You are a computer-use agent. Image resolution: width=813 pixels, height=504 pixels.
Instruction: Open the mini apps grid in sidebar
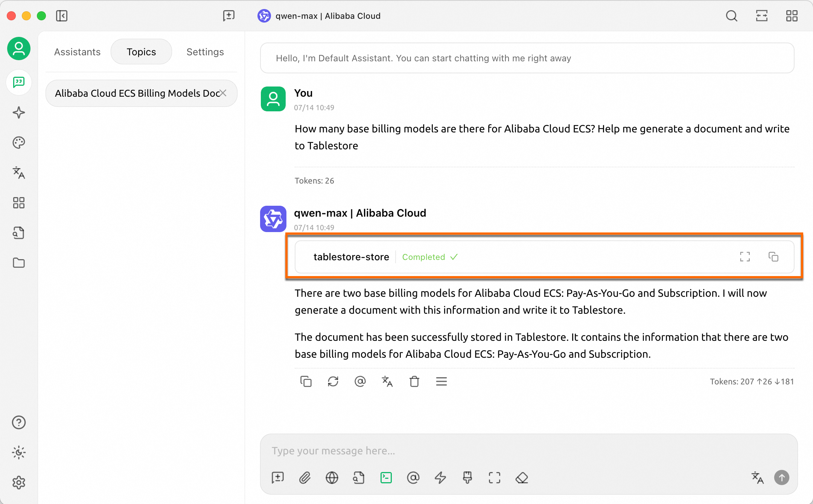tap(19, 203)
